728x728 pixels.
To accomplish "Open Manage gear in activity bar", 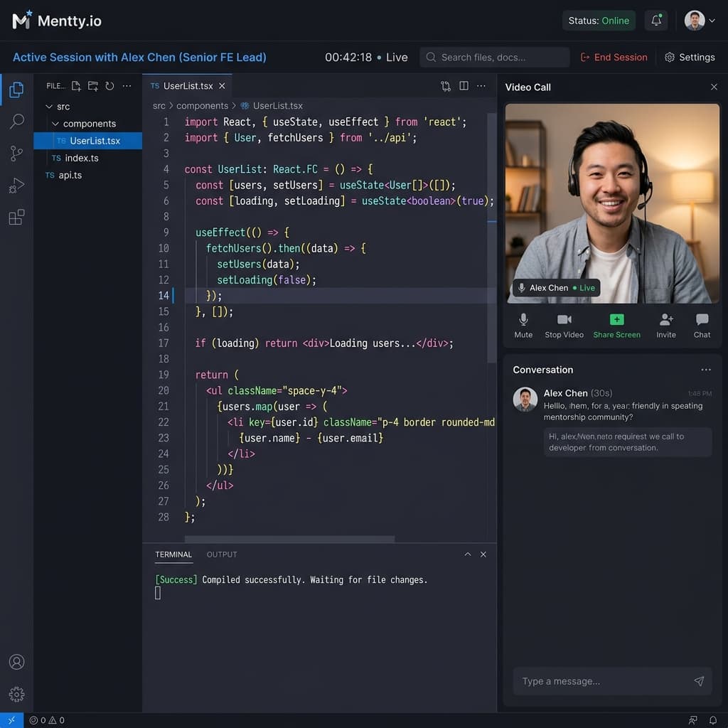I will [17, 694].
